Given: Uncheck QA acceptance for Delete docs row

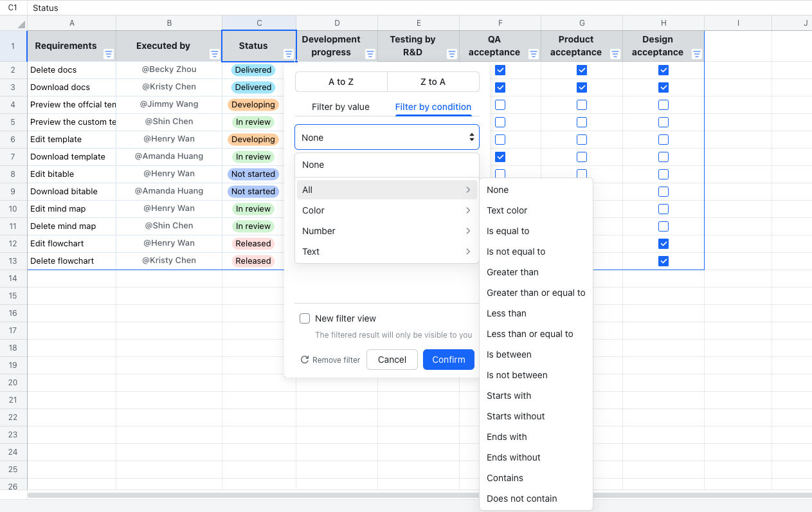Looking at the screenshot, I should pyautogui.click(x=500, y=69).
